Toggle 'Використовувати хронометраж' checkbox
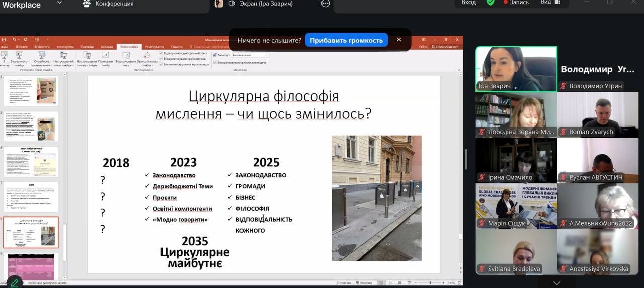The height and width of the screenshot is (288, 644). tap(162, 58)
